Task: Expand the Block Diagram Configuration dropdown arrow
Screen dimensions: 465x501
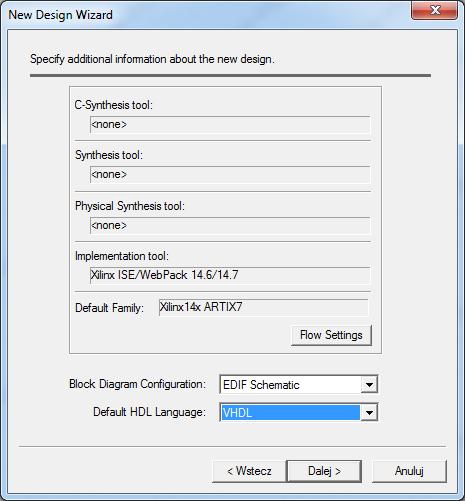Action: [369, 385]
